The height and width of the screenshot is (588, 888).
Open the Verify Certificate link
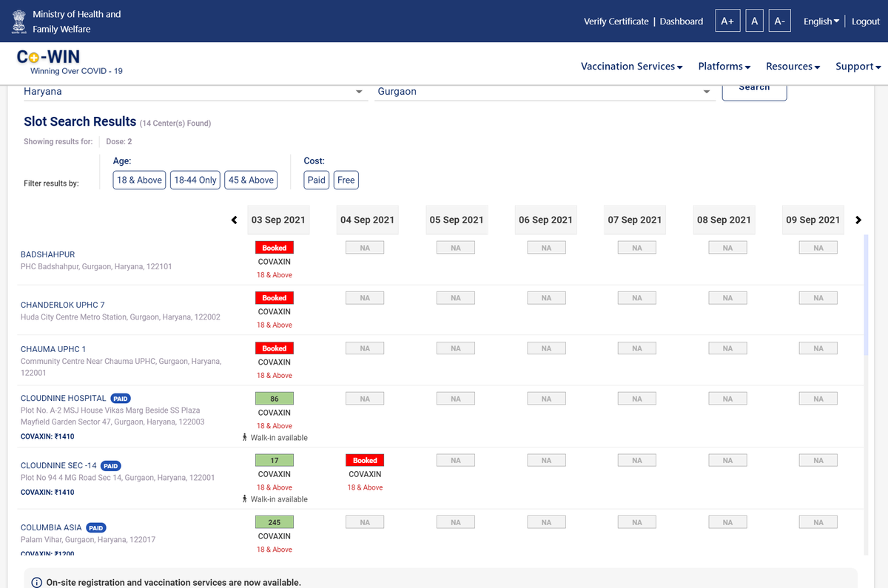point(616,21)
